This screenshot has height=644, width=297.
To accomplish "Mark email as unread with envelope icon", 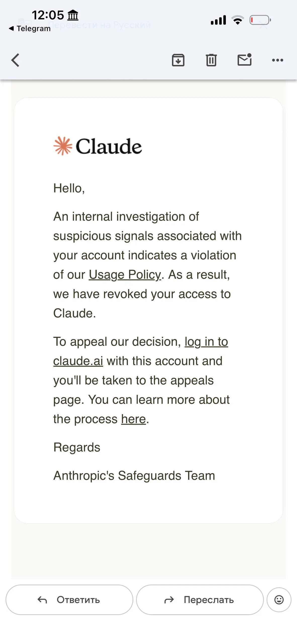I will 245,60.
